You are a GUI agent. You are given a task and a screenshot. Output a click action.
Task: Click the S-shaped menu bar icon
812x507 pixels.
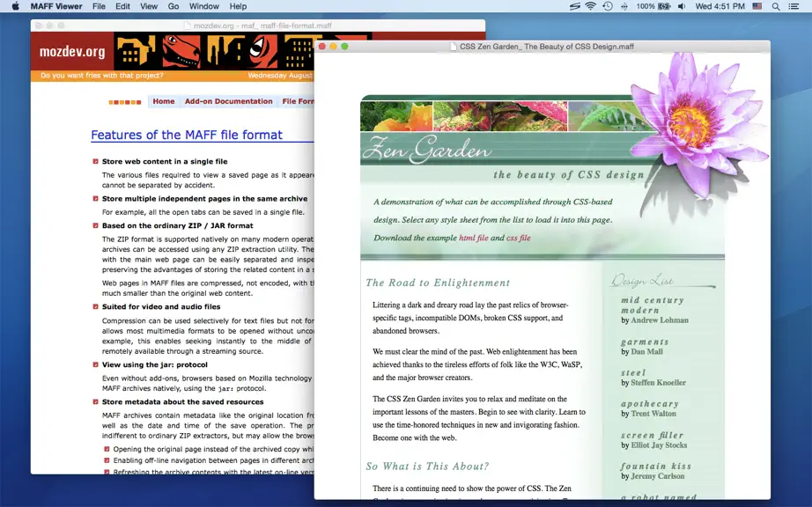pyautogui.click(x=574, y=6)
